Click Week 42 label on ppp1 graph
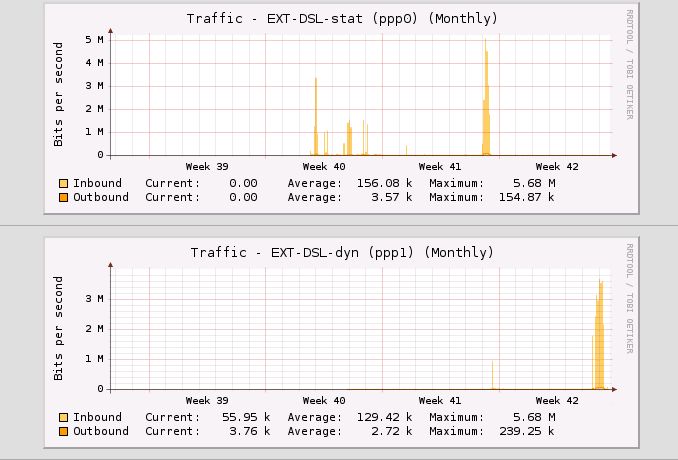The width and height of the screenshot is (678, 460). 557,401
